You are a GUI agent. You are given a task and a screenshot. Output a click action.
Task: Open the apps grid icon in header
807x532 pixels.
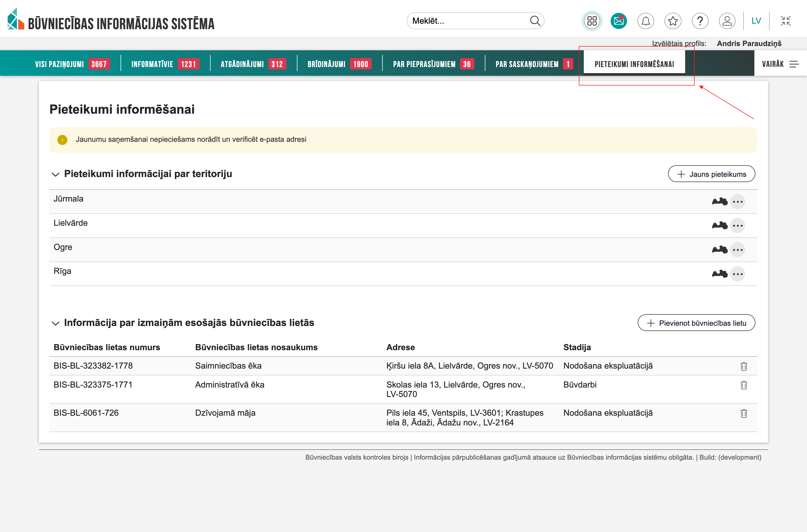pos(592,21)
